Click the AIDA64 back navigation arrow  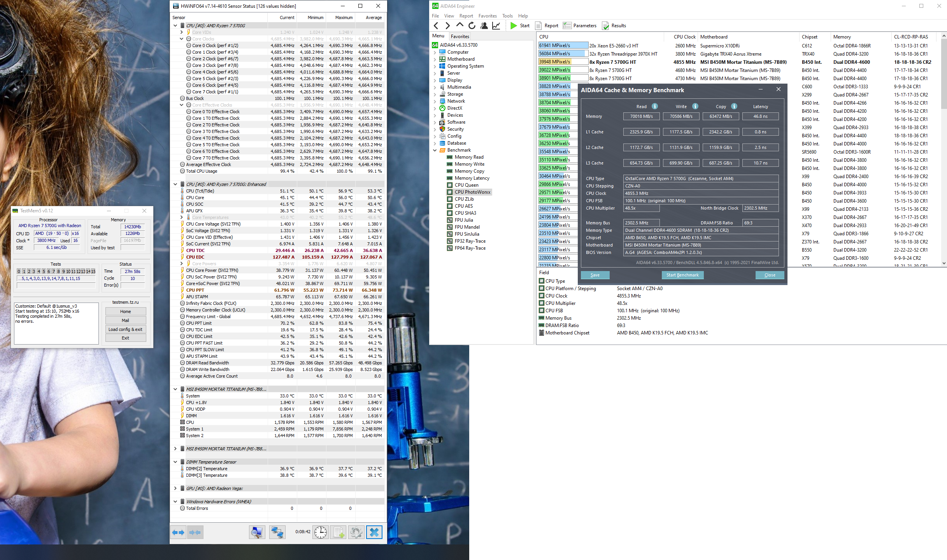[436, 26]
